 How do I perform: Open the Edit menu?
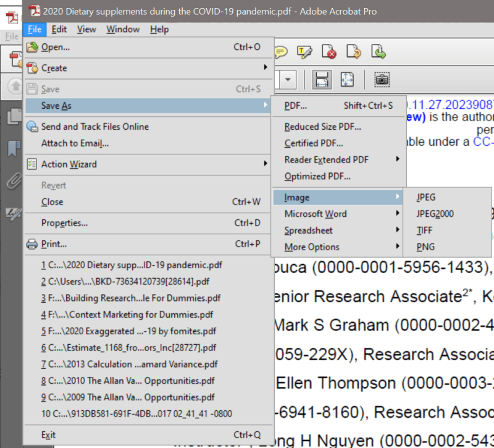(x=59, y=30)
